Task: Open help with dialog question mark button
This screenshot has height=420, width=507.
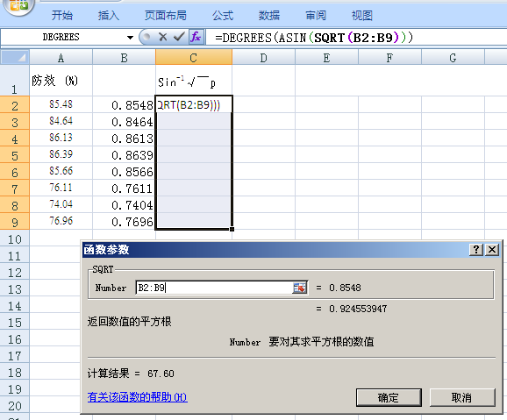Action: coord(476,250)
